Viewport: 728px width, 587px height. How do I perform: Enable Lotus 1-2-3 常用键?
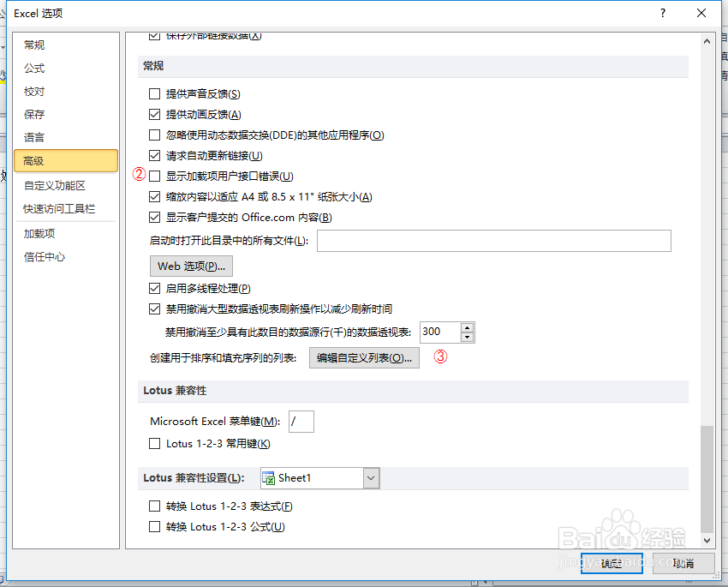pos(154,443)
